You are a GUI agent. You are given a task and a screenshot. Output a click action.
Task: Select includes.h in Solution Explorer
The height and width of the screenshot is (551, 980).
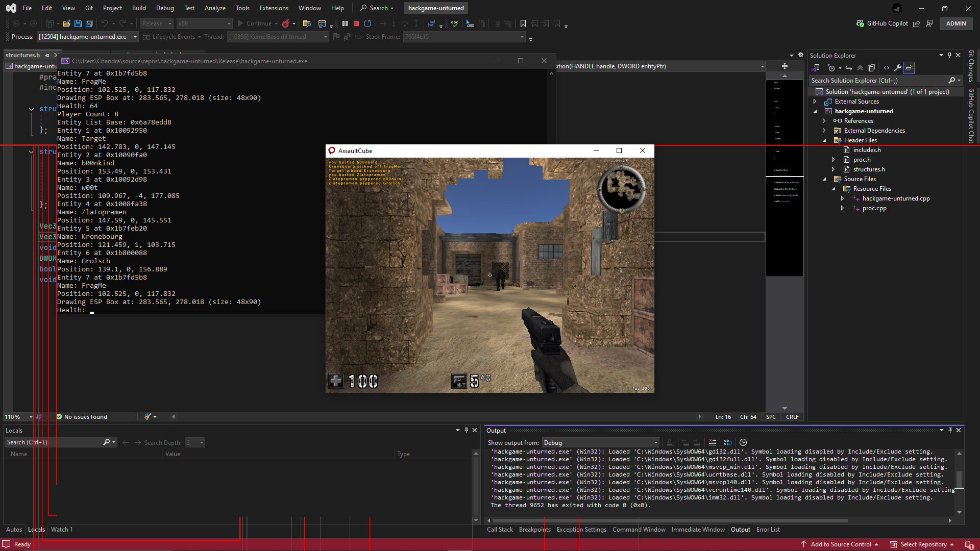(867, 150)
